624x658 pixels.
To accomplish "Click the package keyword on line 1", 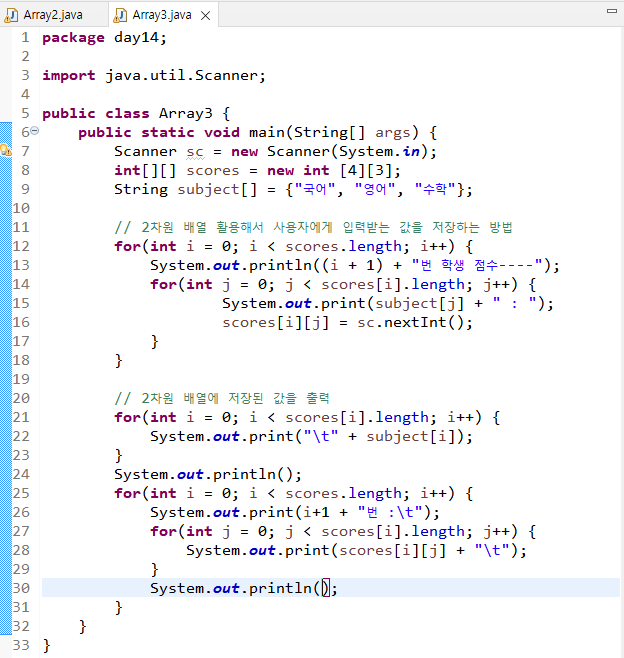I will pyautogui.click(x=73, y=38).
